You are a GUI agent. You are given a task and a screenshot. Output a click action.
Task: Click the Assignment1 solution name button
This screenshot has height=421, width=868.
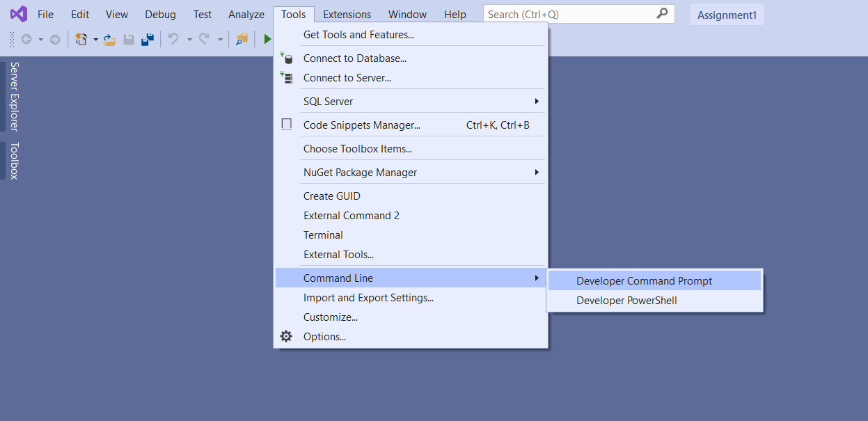pyautogui.click(x=727, y=15)
